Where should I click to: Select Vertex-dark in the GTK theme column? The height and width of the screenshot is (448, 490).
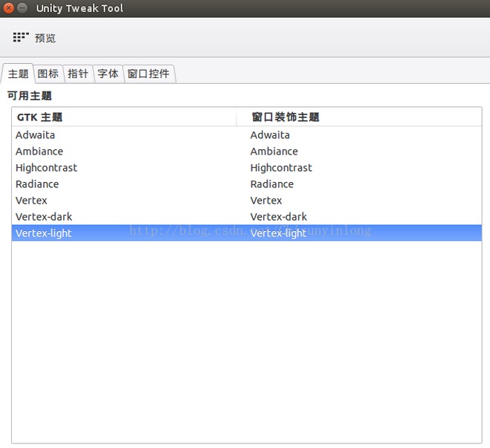click(x=44, y=217)
